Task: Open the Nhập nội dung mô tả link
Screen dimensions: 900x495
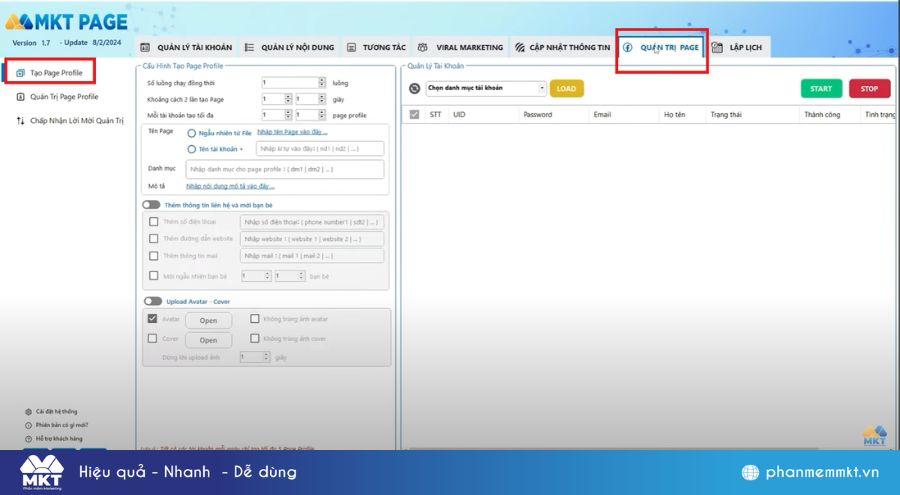Action: pyautogui.click(x=230, y=186)
